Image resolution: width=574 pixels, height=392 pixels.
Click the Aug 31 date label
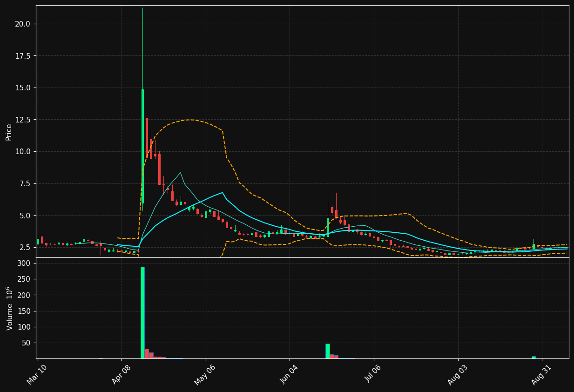coord(541,374)
